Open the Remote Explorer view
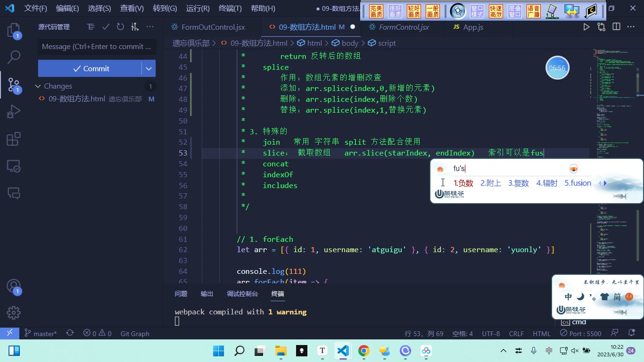The width and height of the screenshot is (644, 362). click(14, 166)
